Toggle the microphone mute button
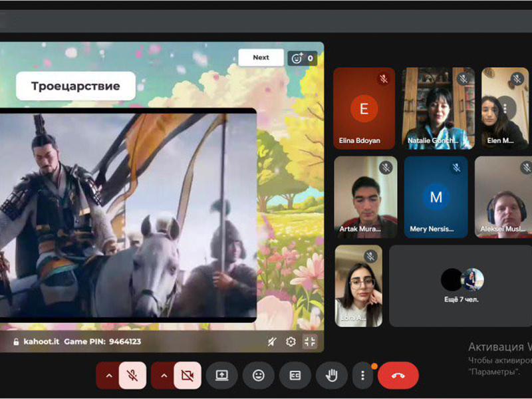This screenshot has height=399, width=532. click(132, 376)
